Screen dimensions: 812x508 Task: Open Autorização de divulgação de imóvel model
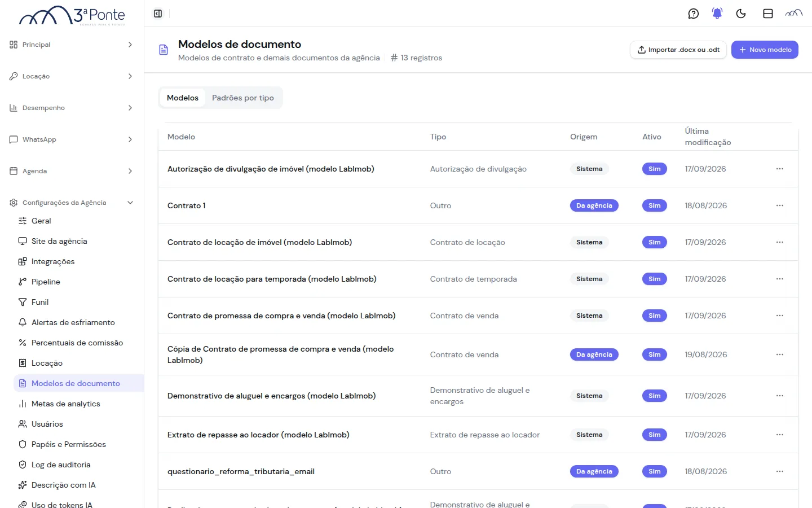coord(271,169)
